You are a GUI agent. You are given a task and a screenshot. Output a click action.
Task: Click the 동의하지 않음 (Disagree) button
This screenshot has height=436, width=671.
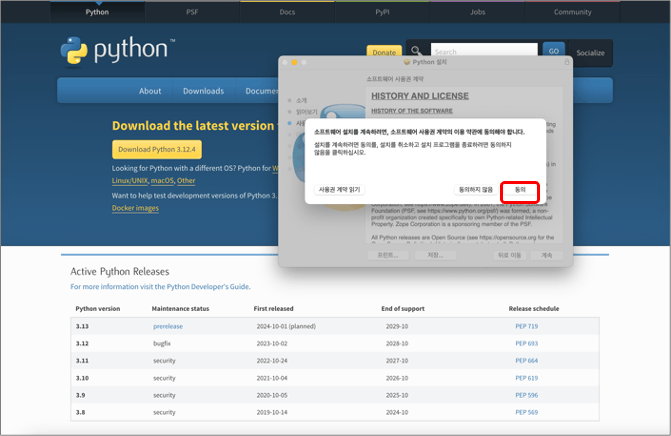475,190
